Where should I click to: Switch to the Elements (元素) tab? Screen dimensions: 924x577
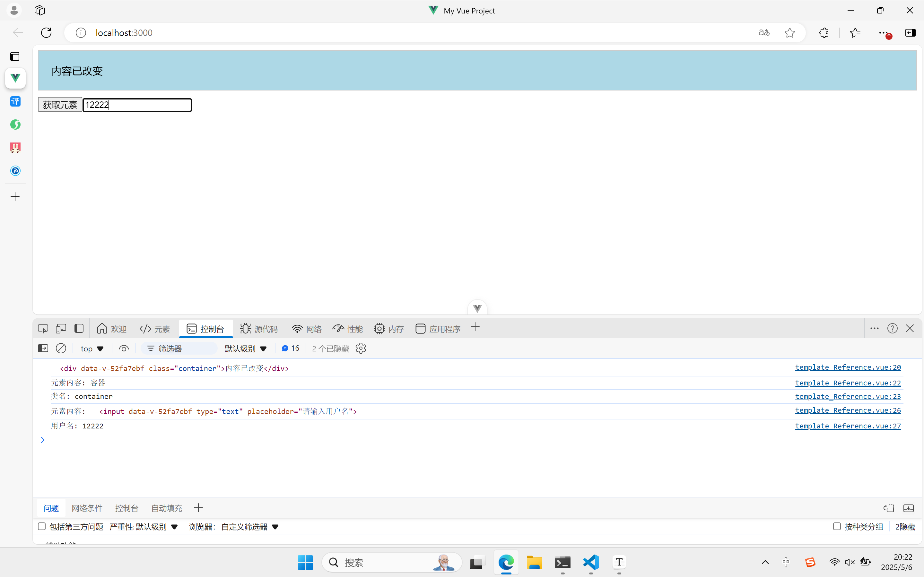155,329
